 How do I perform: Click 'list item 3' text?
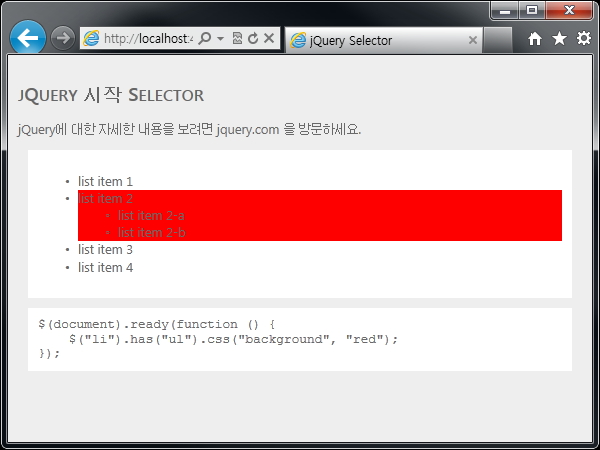tap(105, 249)
